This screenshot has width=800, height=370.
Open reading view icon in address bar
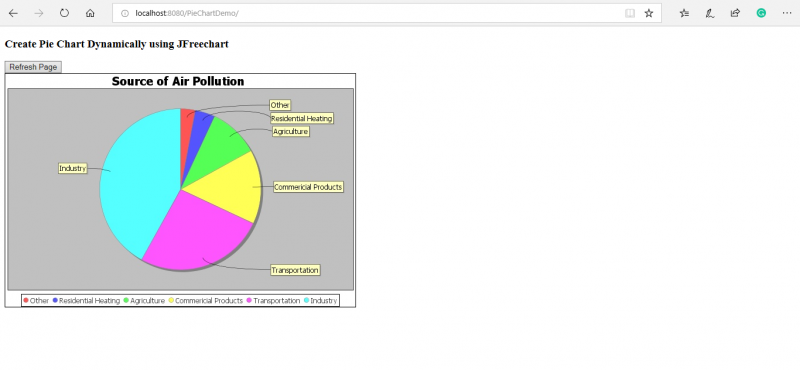[x=630, y=13]
